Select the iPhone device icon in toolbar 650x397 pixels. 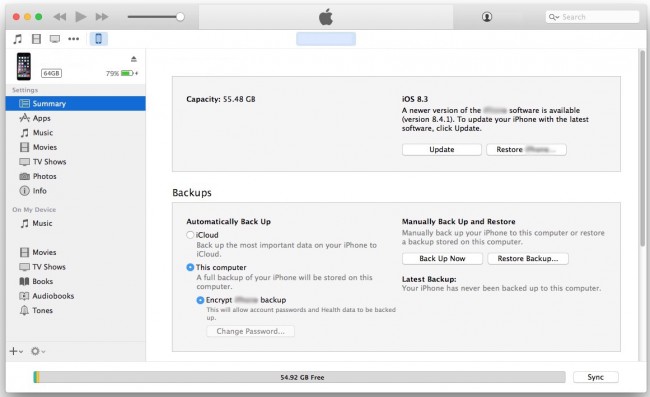coord(99,39)
